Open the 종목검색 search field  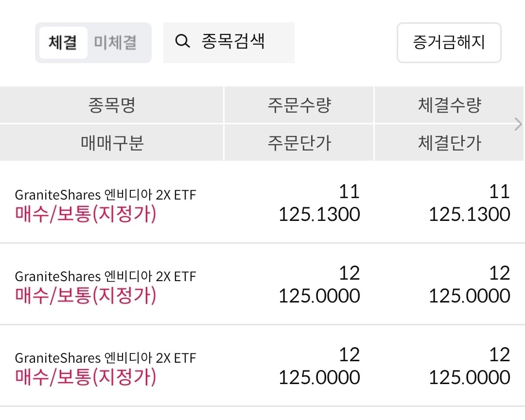tap(228, 42)
